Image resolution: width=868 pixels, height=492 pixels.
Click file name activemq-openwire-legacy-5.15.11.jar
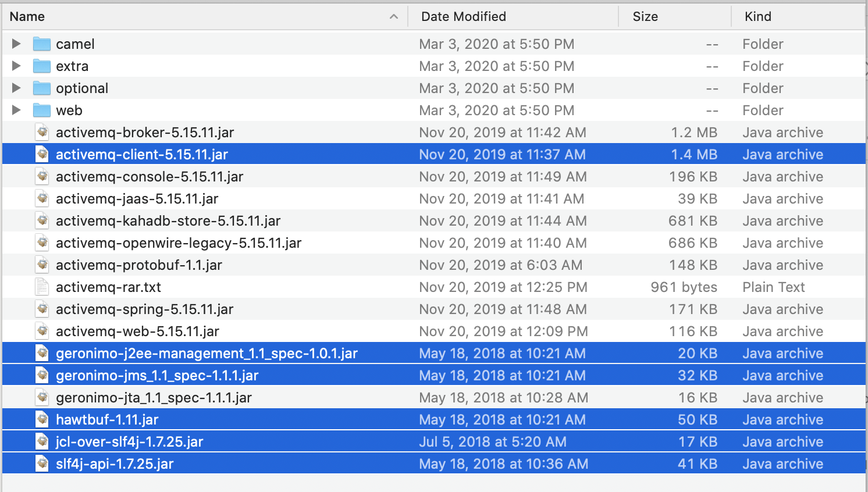click(x=179, y=243)
